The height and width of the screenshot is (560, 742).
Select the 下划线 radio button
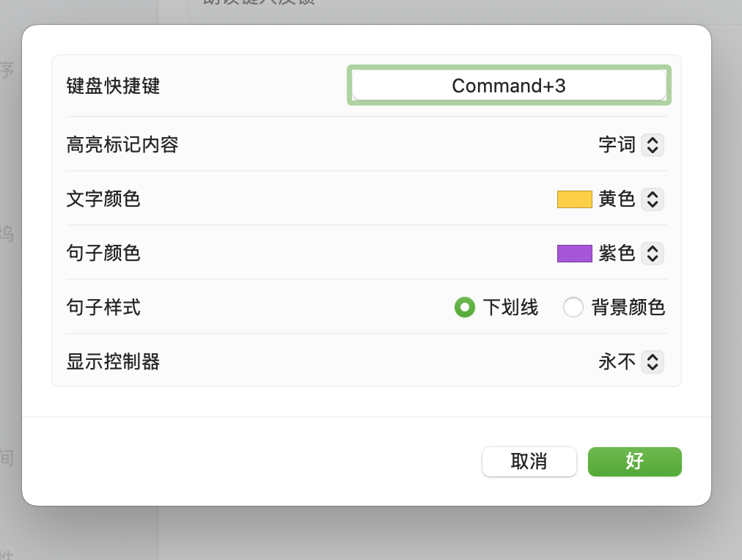(464, 308)
